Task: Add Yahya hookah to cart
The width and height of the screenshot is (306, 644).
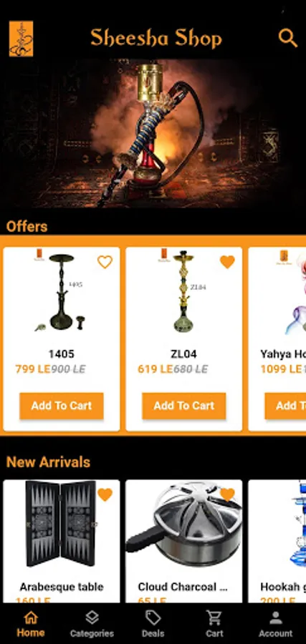Action: point(285,406)
